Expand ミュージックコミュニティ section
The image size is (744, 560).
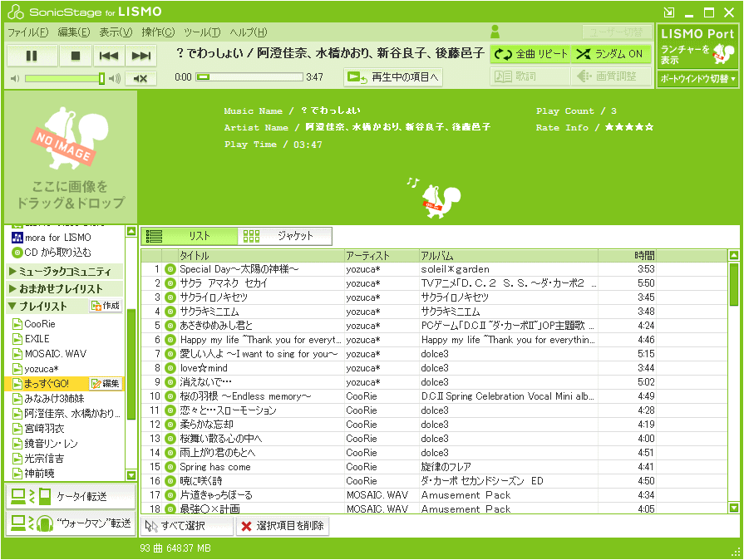(x=65, y=272)
